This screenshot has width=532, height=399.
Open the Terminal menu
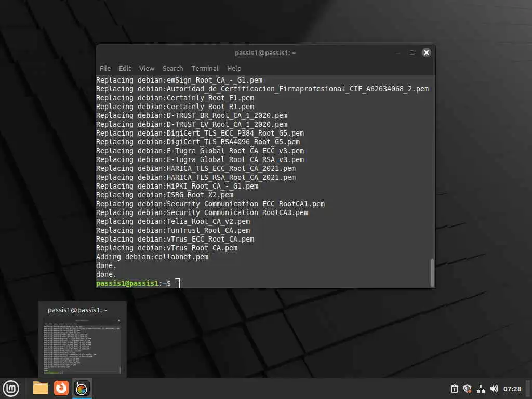click(205, 68)
